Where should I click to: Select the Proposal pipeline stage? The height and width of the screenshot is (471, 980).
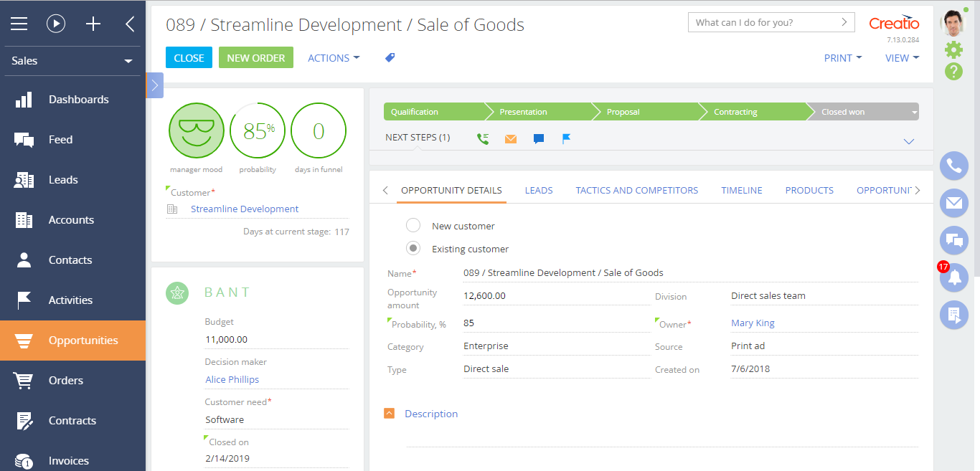coord(649,112)
